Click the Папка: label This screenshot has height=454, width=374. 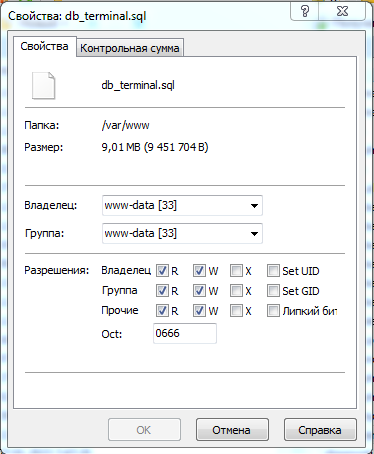click(x=42, y=125)
